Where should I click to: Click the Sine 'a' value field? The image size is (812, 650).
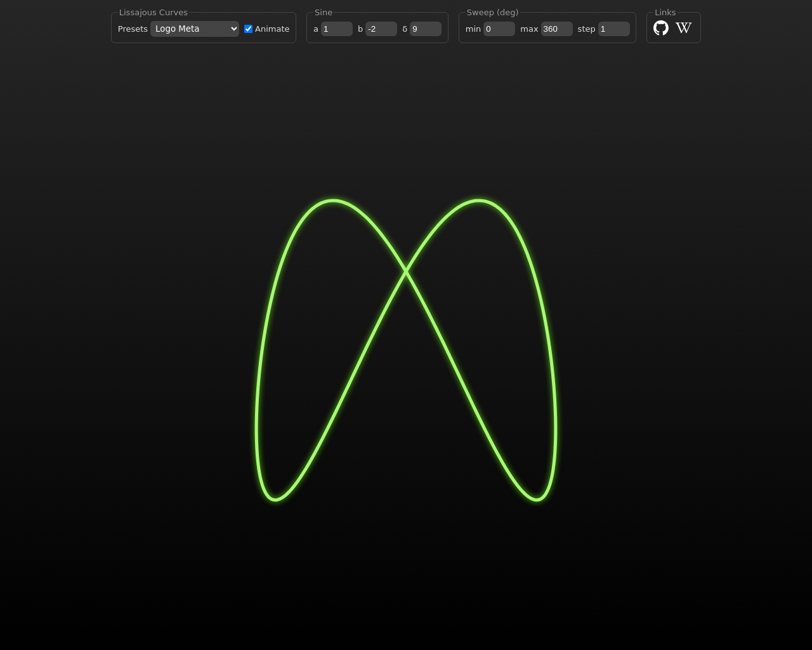(x=337, y=29)
